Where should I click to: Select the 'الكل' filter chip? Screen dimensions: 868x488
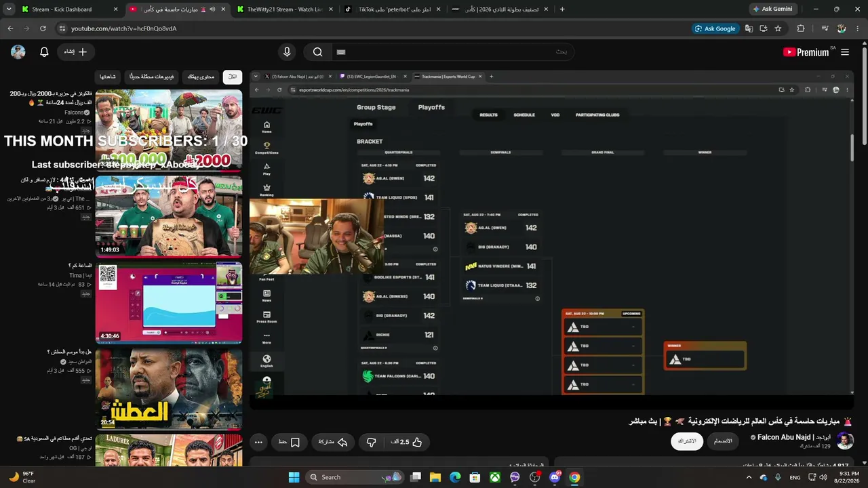[233, 77]
